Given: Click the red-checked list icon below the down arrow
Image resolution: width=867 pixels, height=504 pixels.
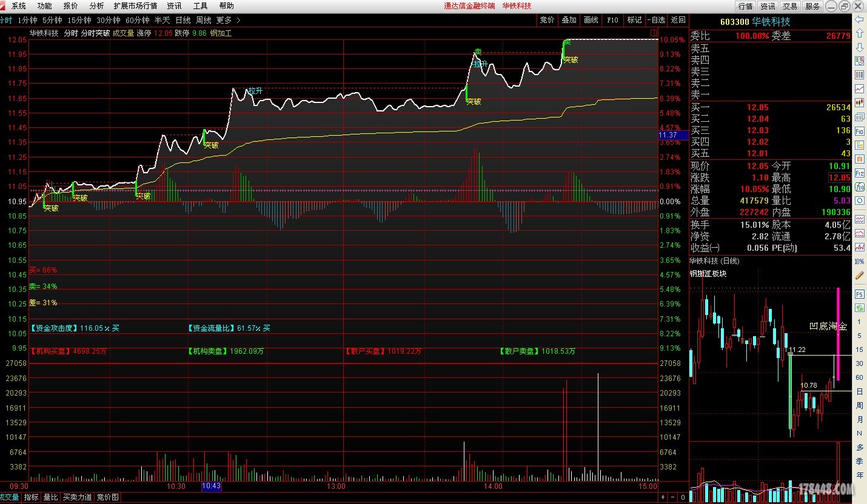Looking at the screenshot, I should pyautogui.click(x=859, y=61).
